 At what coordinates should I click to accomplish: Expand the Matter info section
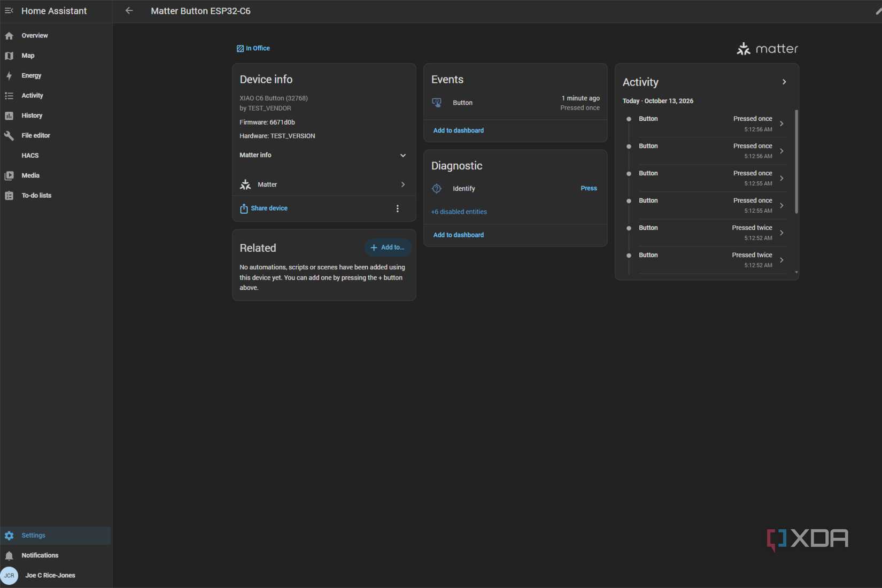[x=323, y=155]
